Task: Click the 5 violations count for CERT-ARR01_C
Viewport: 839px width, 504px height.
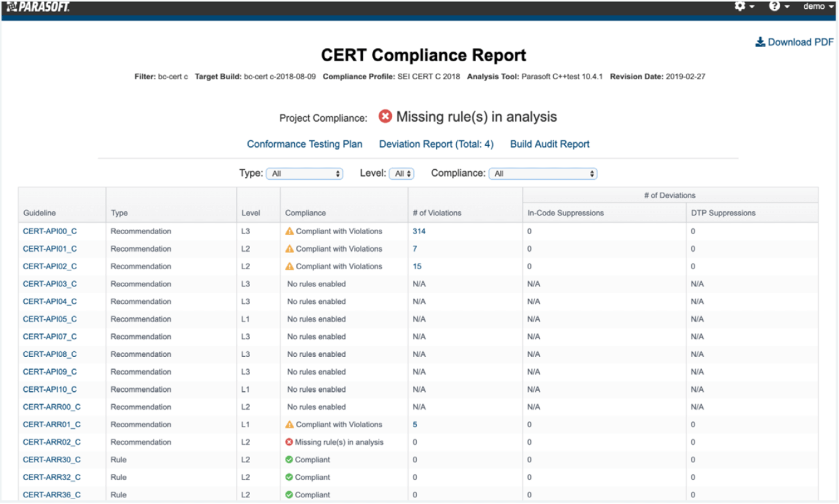Action: 414,424
